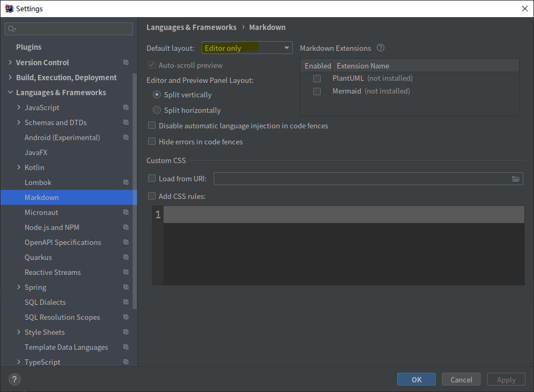Click the IntelliJ logo in the title bar
This screenshot has height=392, width=534.
coord(9,9)
